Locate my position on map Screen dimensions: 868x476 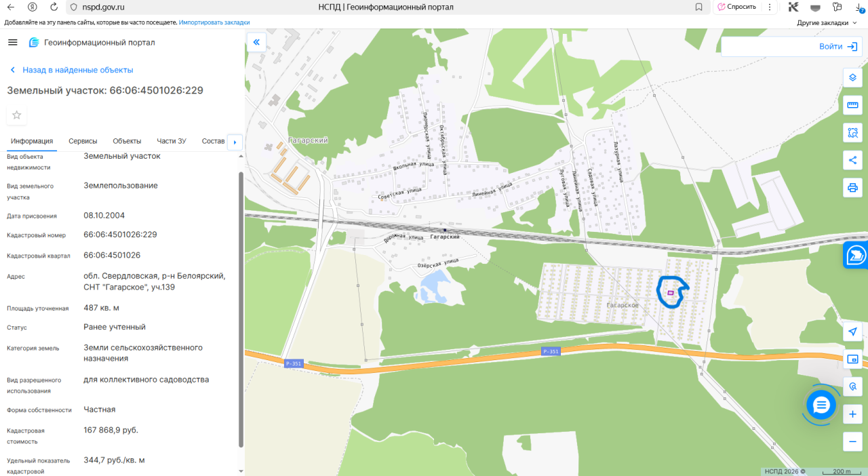point(853,332)
